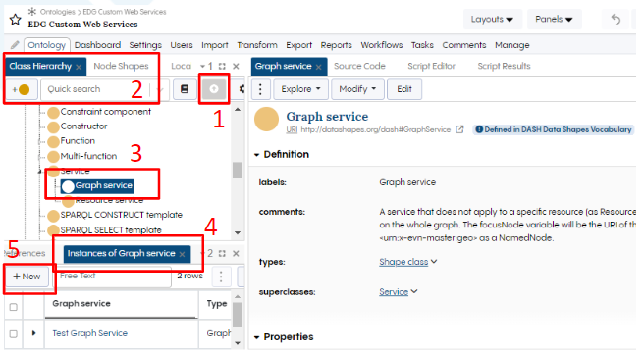The height and width of the screenshot is (353, 644).
Task: Expand the Service superclass chevron
Action: tap(414, 291)
